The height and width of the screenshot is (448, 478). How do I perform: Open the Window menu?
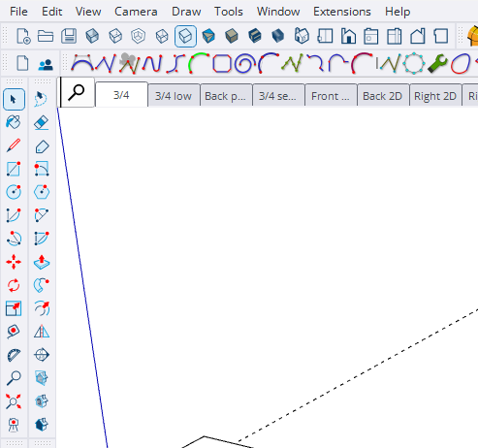pyautogui.click(x=278, y=12)
